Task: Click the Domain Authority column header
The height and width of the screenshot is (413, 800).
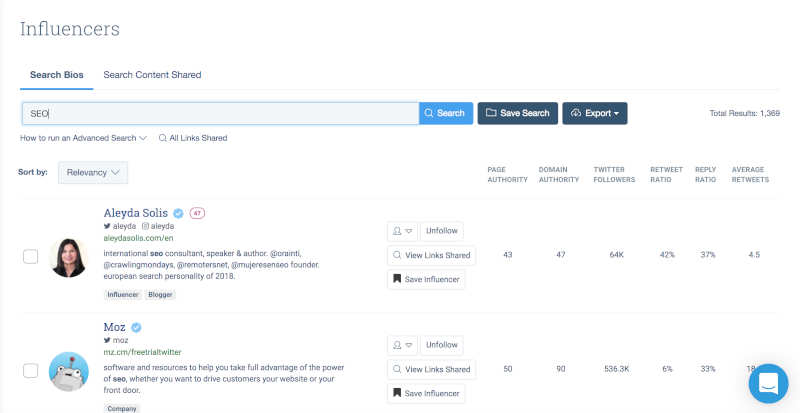Action: pos(559,175)
